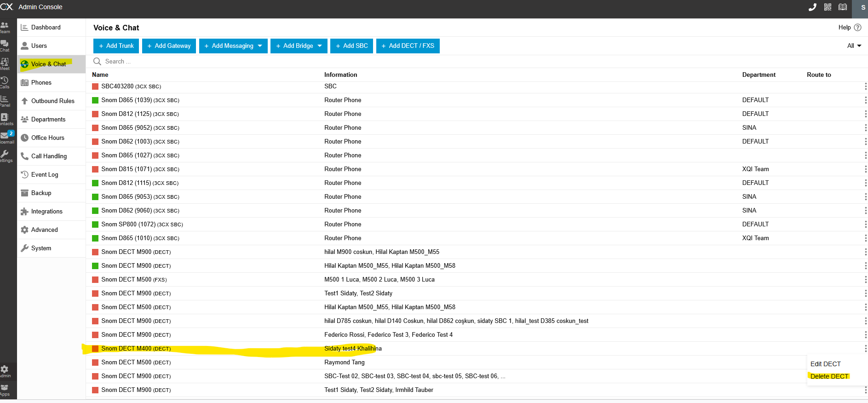Expand the Add Messaging dropdown
Screen dimensions: 868x403
(260, 46)
